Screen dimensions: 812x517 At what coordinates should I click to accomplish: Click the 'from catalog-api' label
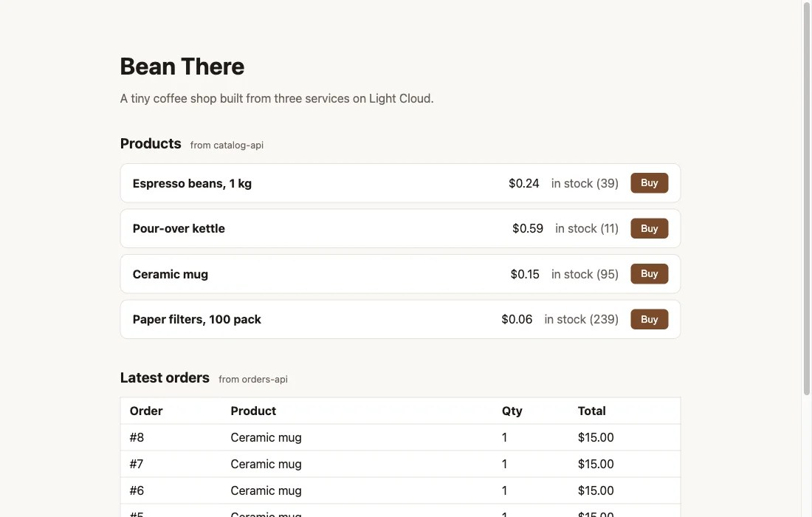pyautogui.click(x=227, y=145)
